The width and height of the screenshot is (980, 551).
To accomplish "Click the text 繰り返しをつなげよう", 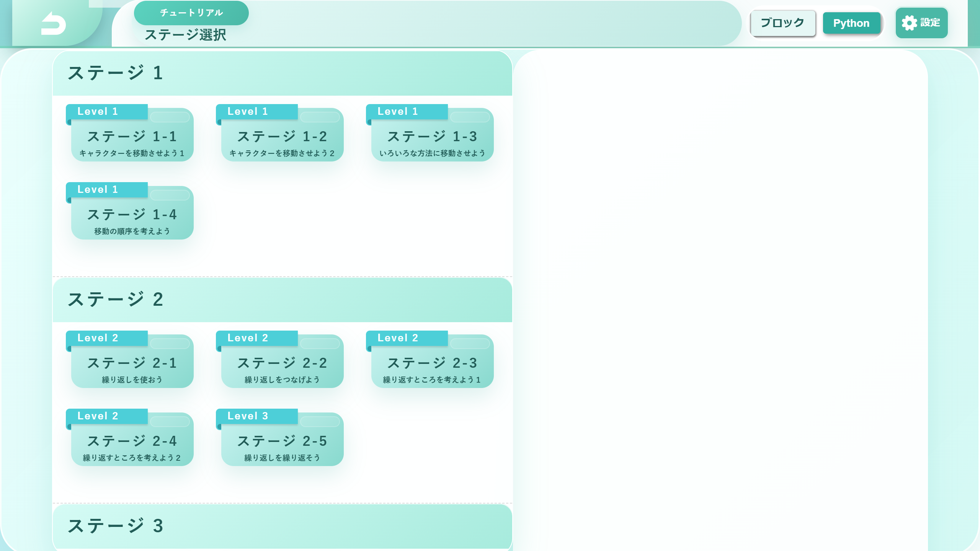I will (x=282, y=380).
